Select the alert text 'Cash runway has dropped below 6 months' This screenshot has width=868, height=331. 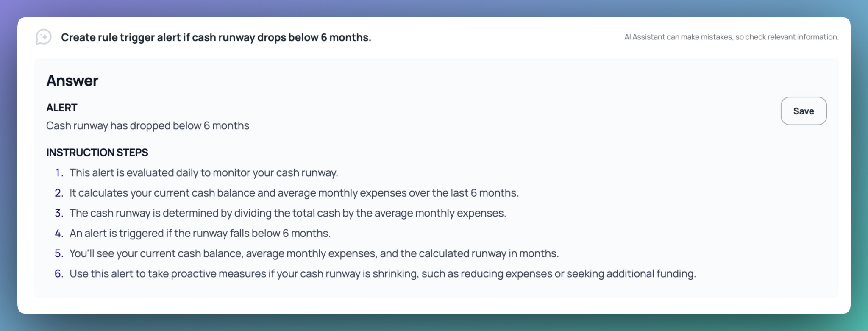click(x=147, y=126)
